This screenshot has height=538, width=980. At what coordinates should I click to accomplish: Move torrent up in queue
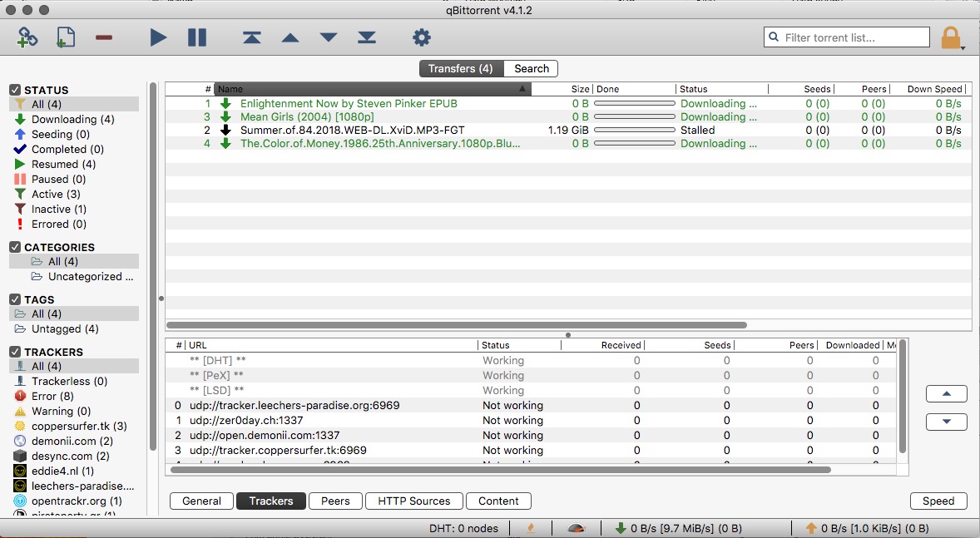point(290,38)
